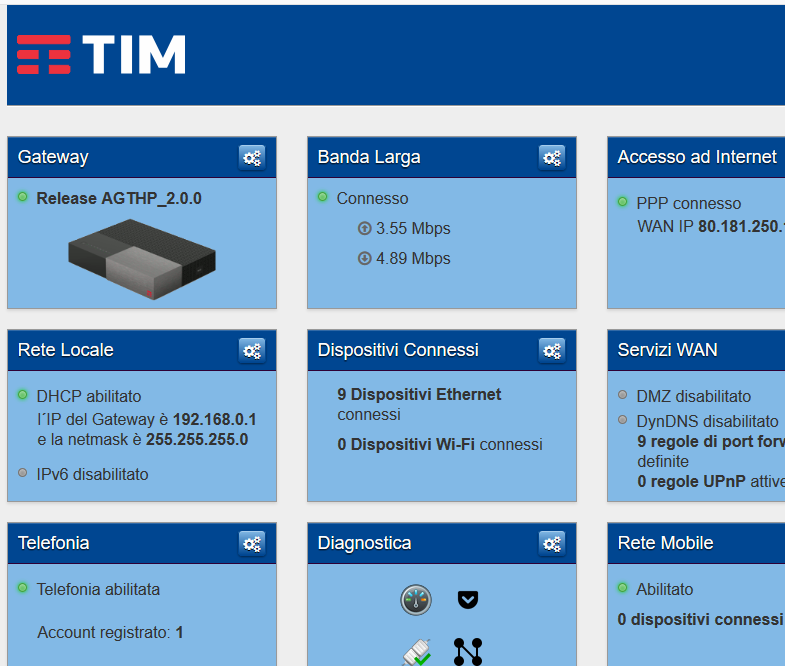
Task: Click green status dot beside Telefonia abilitata
Action: [23, 587]
